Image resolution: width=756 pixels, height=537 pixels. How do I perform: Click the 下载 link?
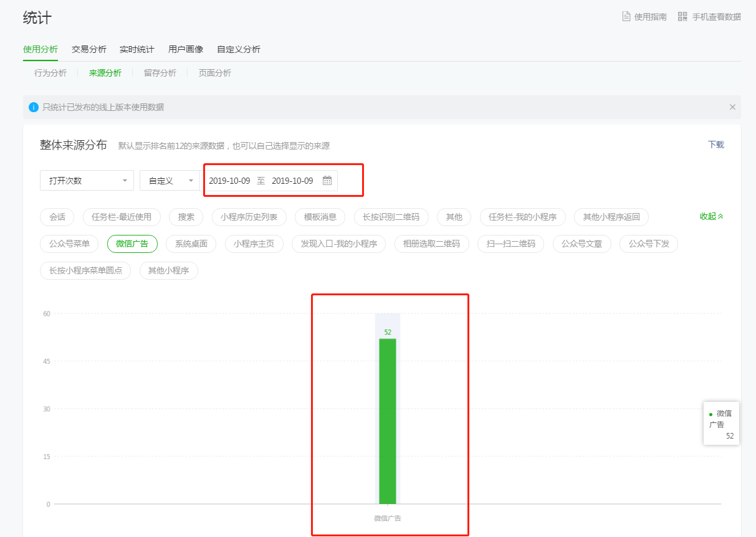click(716, 145)
